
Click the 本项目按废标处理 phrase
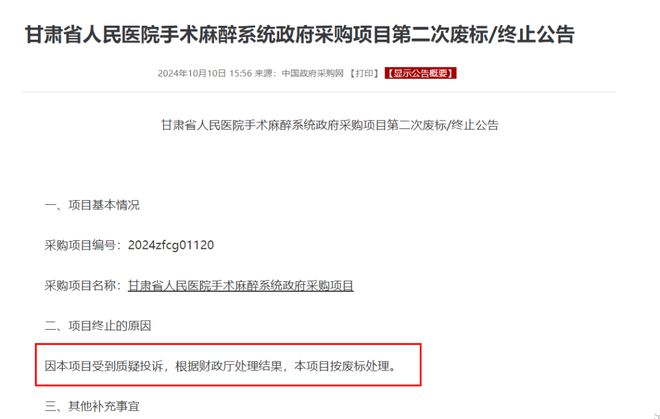click(342, 366)
